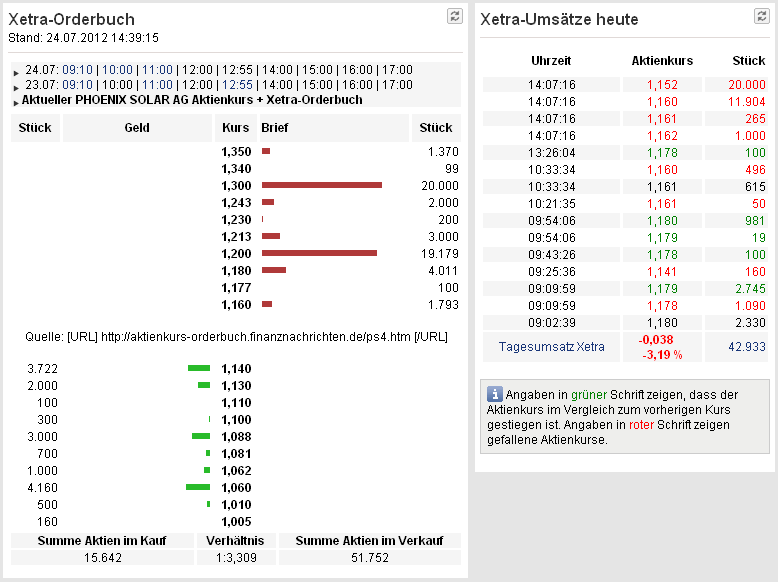
Task: Select bid price 1,081
Action: pyautogui.click(x=236, y=453)
